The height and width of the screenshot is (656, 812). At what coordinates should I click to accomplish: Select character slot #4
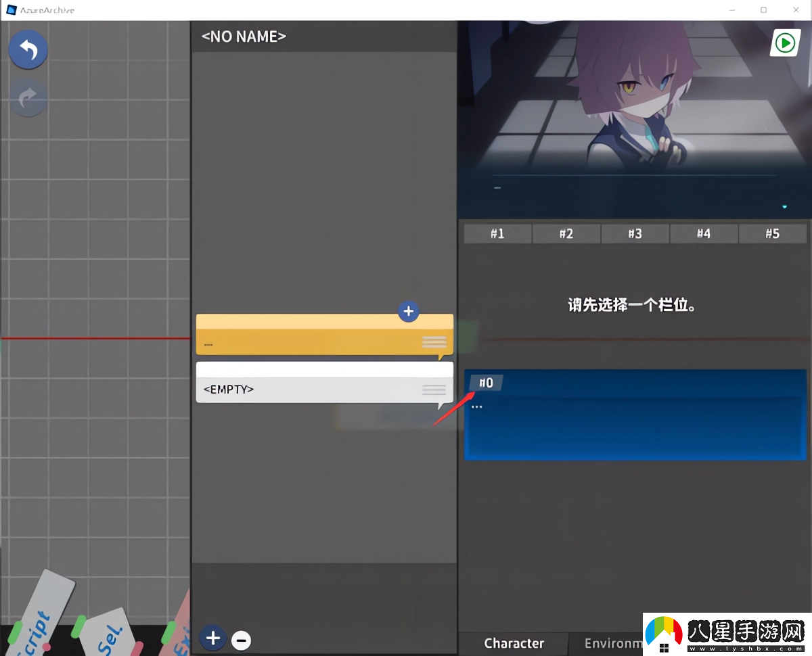(x=704, y=233)
